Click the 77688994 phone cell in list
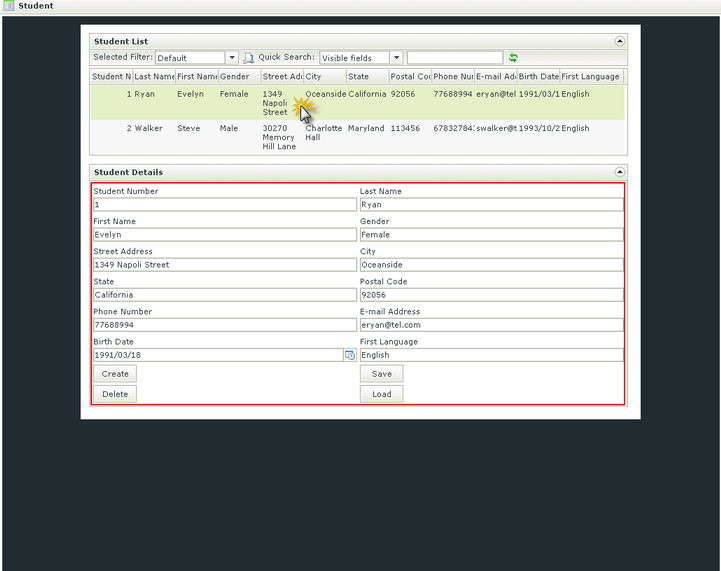Viewport: 721px width, 571px height. tap(452, 94)
